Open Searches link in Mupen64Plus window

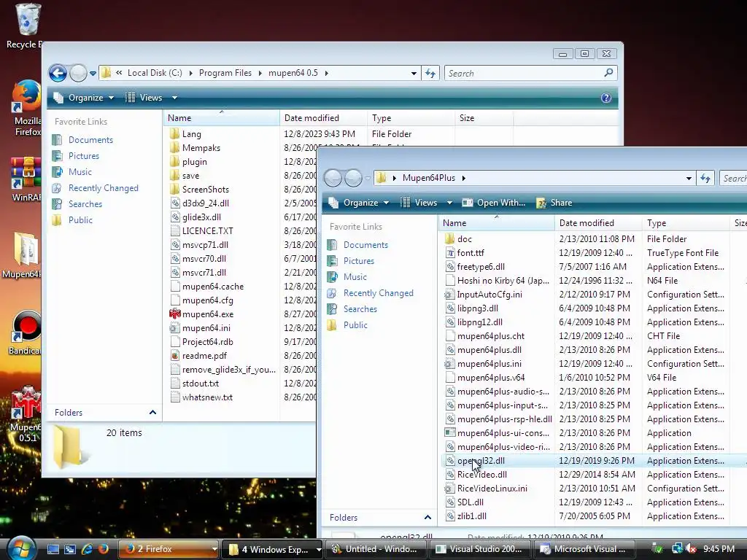pyautogui.click(x=360, y=309)
